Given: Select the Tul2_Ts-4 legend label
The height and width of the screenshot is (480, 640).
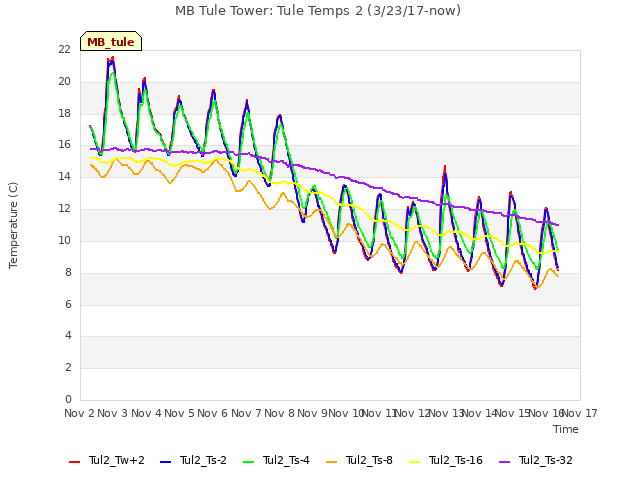Looking at the screenshot, I should point(286,460).
